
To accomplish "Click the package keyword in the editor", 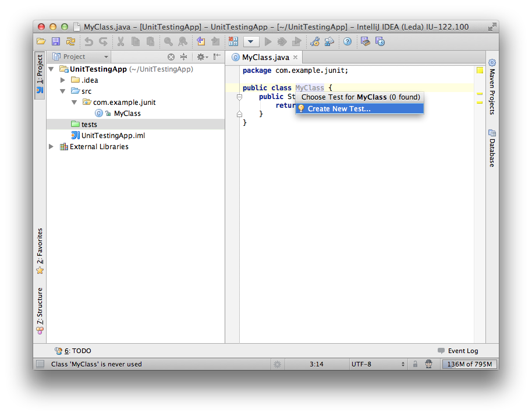I will click(x=257, y=70).
